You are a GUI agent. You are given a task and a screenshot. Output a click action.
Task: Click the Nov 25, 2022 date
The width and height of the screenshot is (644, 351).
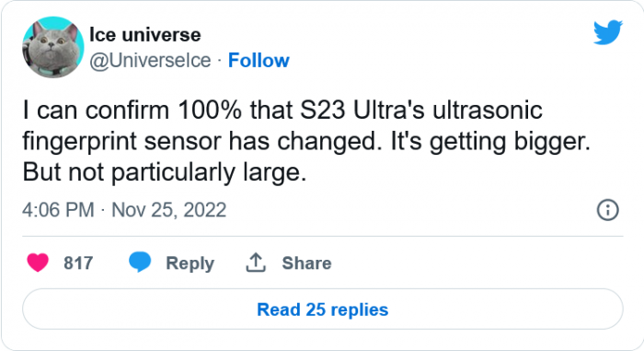click(x=168, y=210)
